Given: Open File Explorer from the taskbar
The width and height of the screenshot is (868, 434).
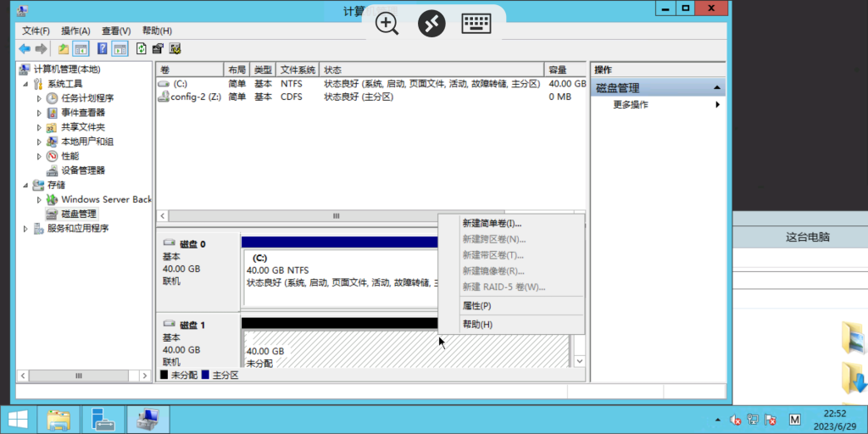Looking at the screenshot, I should 58,420.
